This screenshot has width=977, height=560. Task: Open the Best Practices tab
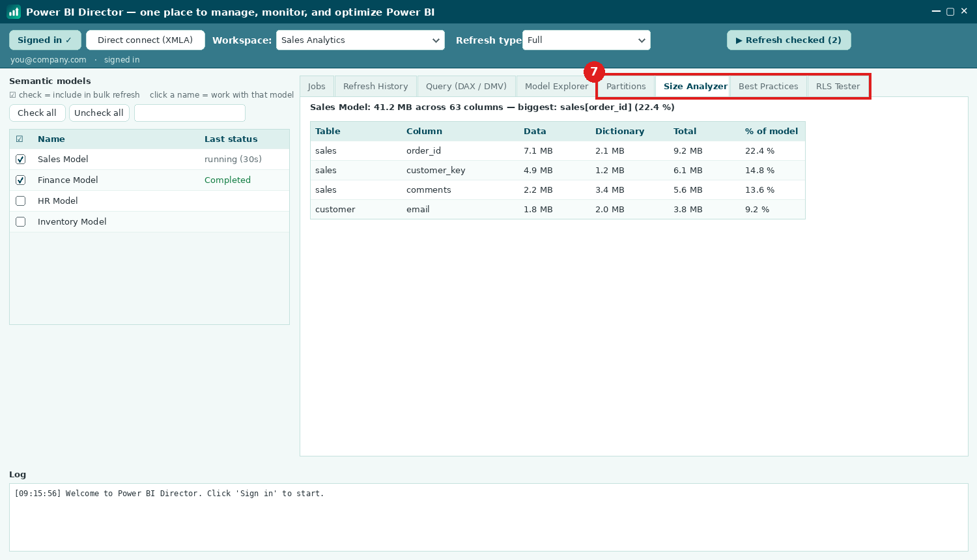pyautogui.click(x=769, y=86)
